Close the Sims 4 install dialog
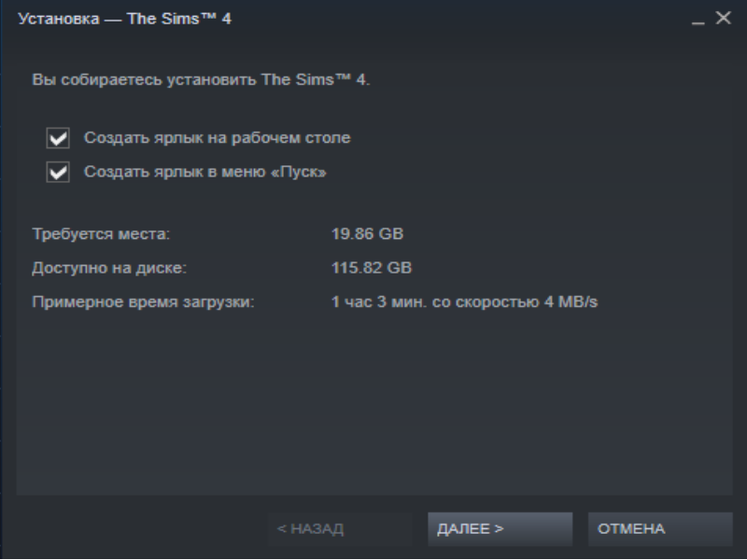Viewport: 747px width, 560px height. point(723,18)
